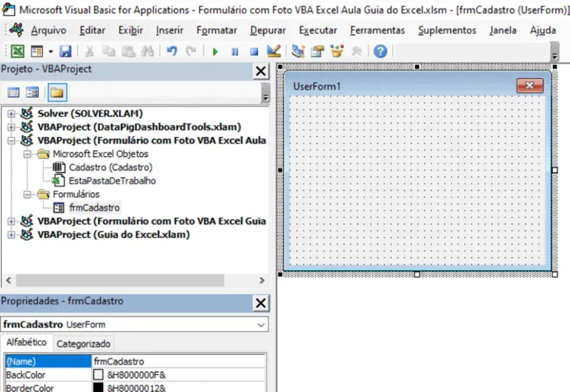Open the Inserir menu

pyautogui.click(x=169, y=30)
